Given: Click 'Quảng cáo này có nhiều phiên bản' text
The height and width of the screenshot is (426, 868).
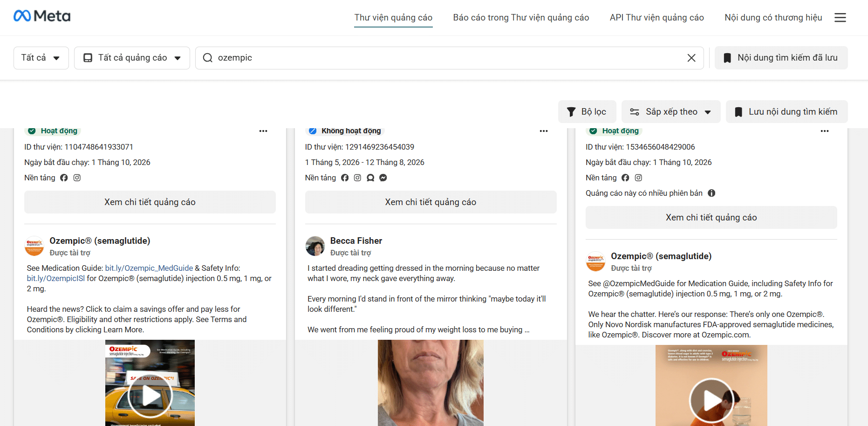Looking at the screenshot, I should 644,193.
